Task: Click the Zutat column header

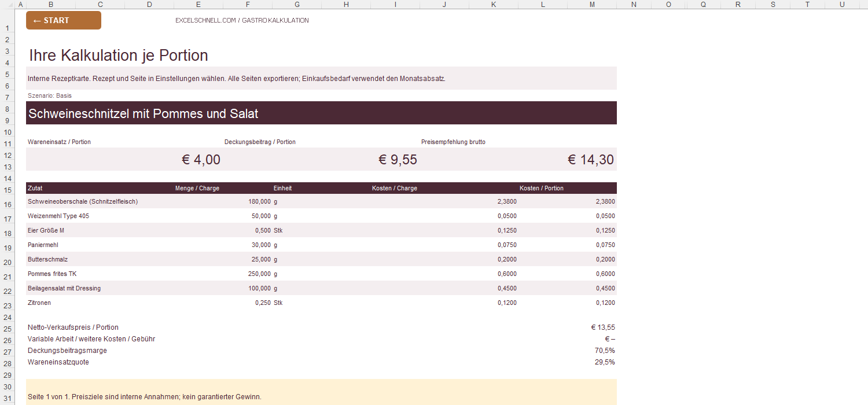Action: (35, 188)
